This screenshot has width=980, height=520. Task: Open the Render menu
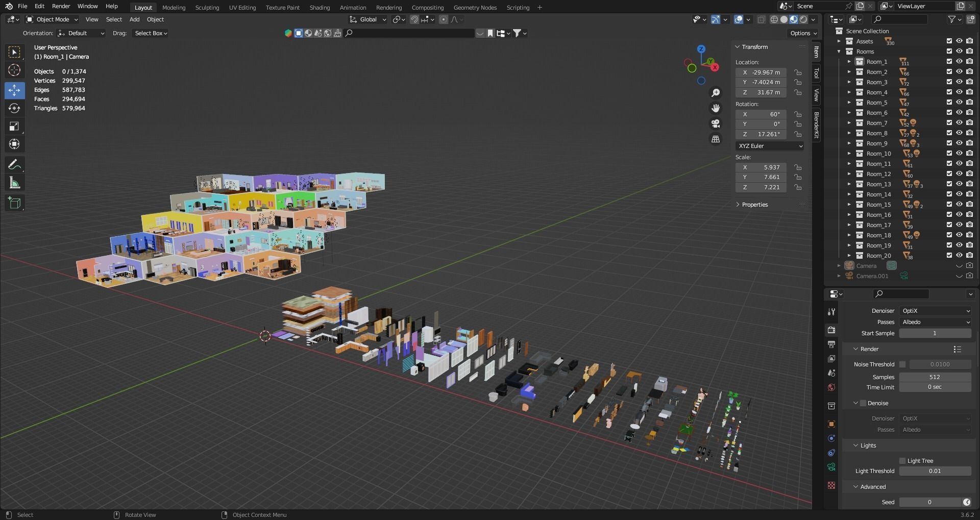(61, 6)
